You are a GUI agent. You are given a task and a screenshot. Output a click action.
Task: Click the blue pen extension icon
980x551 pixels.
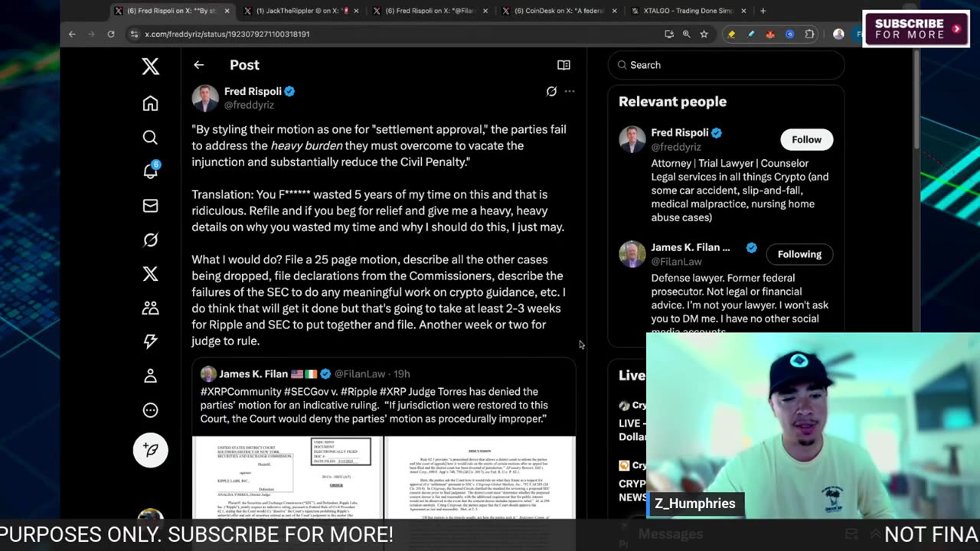pyautogui.click(x=751, y=34)
